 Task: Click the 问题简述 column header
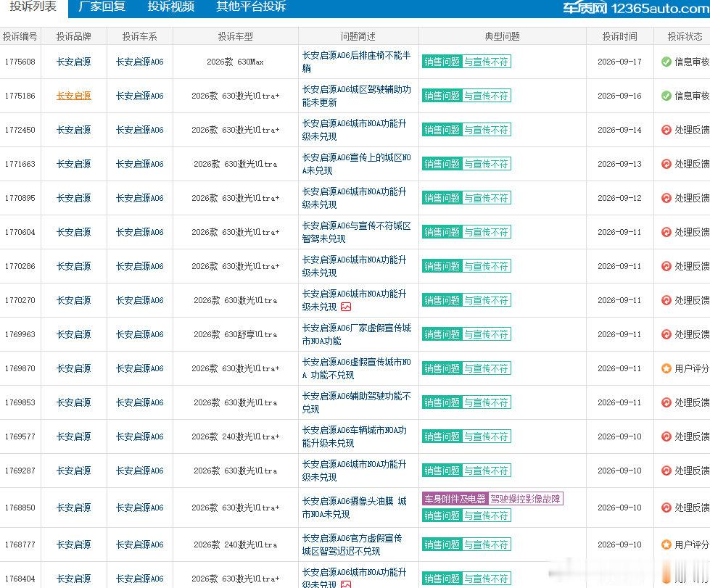pyautogui.click(x=358, y=36)
